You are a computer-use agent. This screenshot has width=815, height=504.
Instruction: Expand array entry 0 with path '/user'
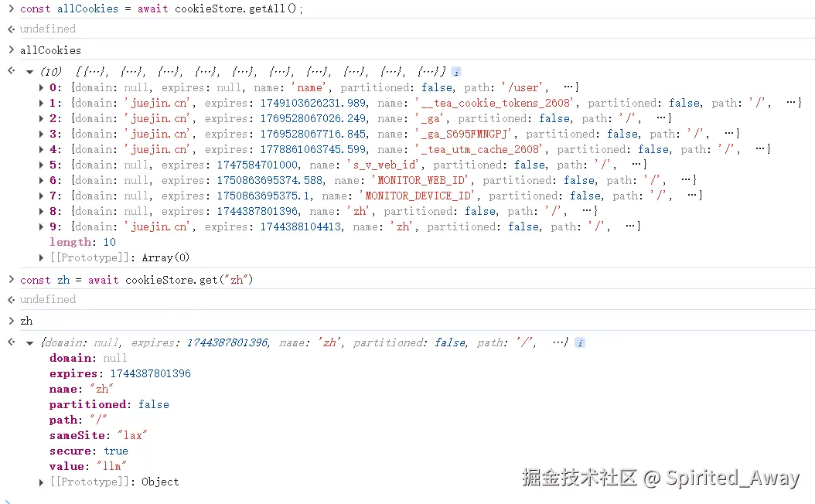[42, 87]
